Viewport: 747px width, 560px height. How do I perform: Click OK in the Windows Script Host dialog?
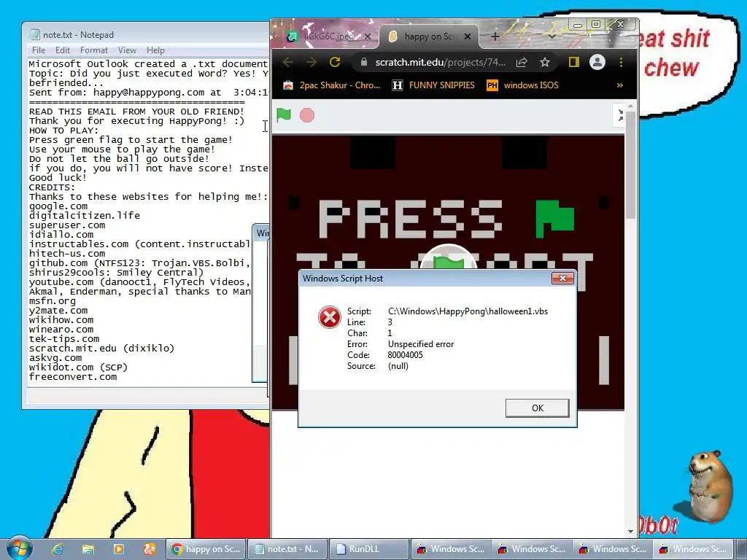[x=538, y=408]
